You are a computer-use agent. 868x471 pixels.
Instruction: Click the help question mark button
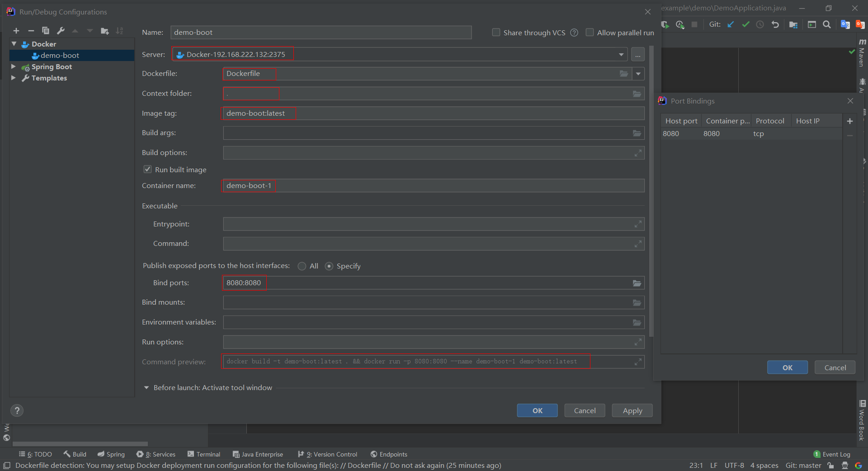[x=17, y=410]
